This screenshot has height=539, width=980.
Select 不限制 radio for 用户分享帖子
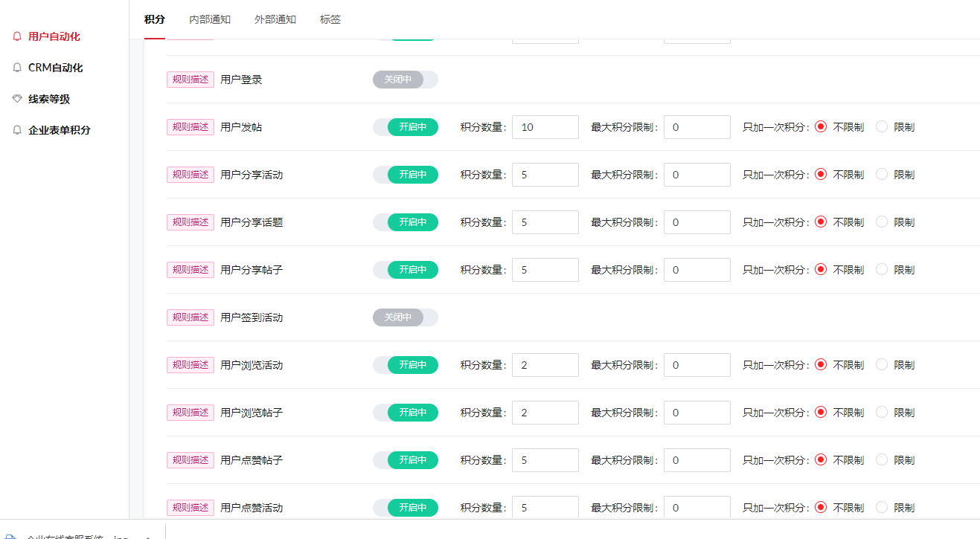821,270
